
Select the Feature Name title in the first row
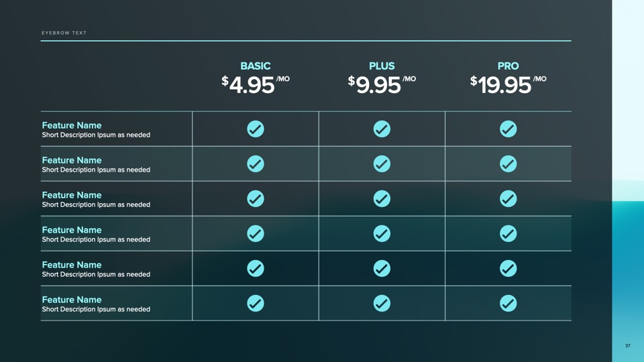click(x=72, y=125)
